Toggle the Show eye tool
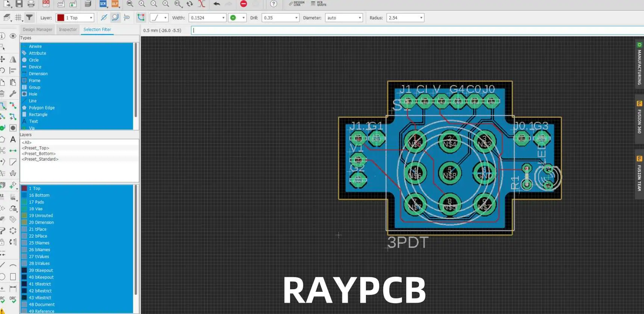Image resolution: width=644 pixels, height=314 pixels. [x=13, y=36]
